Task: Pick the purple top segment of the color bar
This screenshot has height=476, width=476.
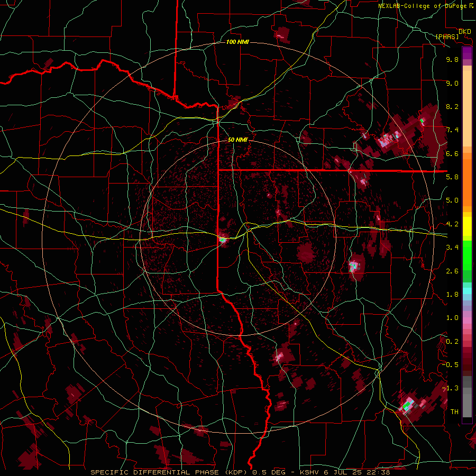Action: (467, 53)
